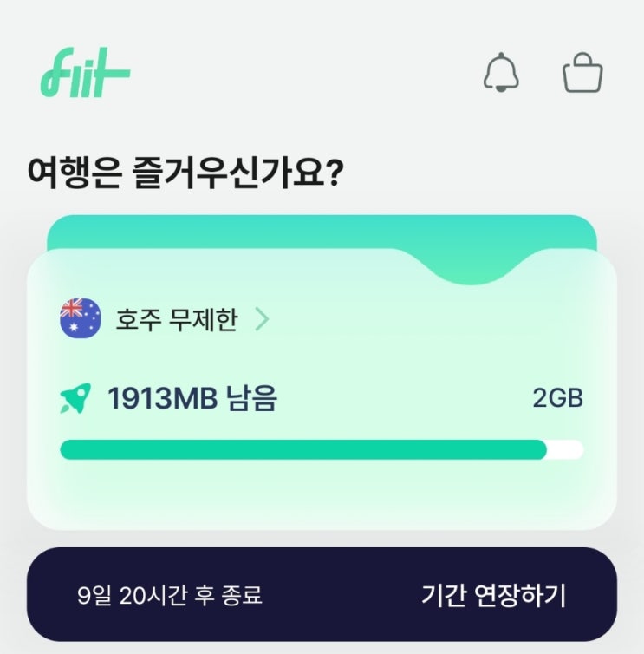Tap the 남음 remaining text
Viewport: 644px width, 654px height.
coord(251,398)
